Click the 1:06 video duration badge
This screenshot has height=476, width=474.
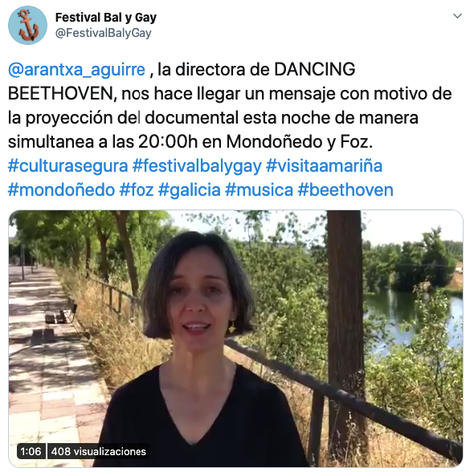pos(31,451)
